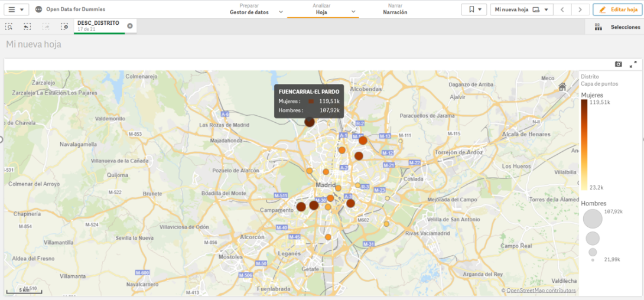Expand the Gestor de datos dropdown
This screenshot has height=300, width=644.
(x=281, y=12)
